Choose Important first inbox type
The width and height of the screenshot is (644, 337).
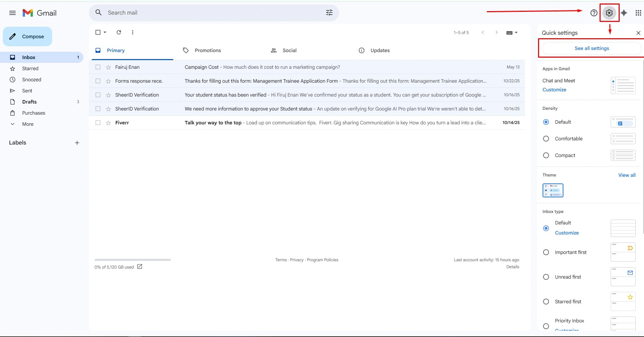pyautogui.click(x=546, y=252)
